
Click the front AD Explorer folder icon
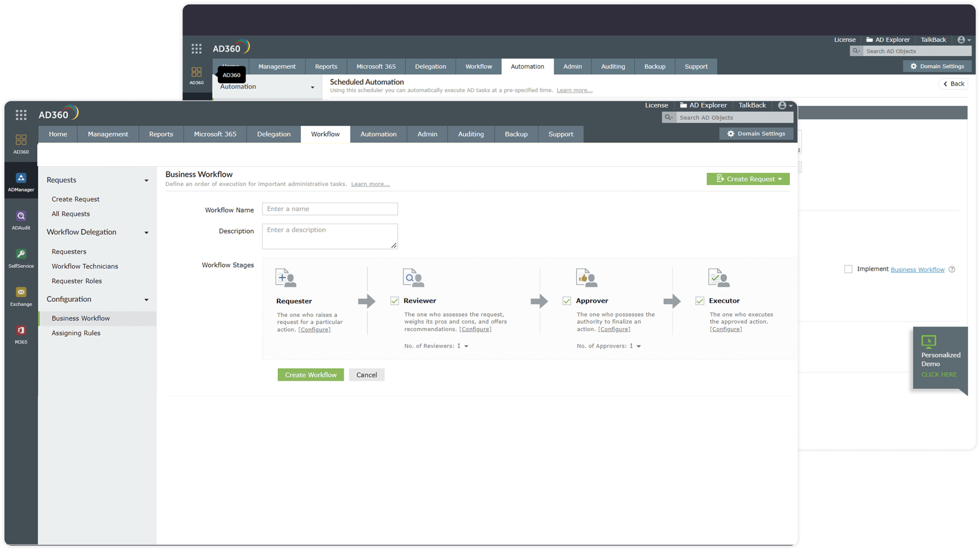coord(683,105)
